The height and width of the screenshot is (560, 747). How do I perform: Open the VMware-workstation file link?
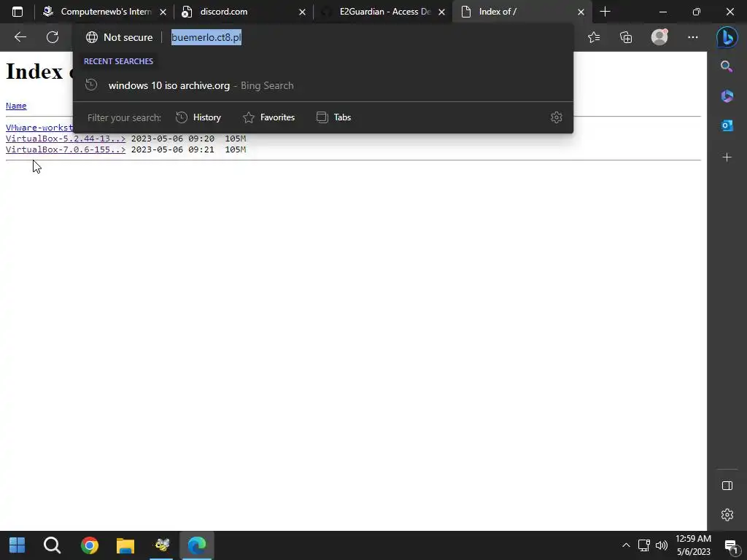click(x=39, y=128)
